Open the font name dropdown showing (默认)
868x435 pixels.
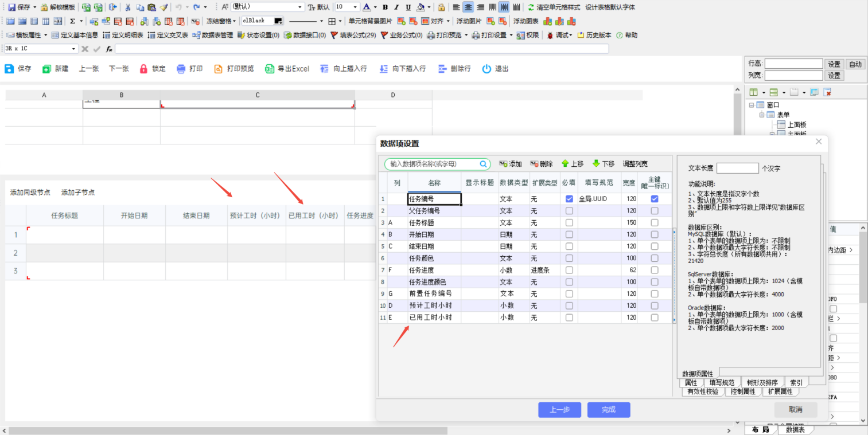[301, 7]
